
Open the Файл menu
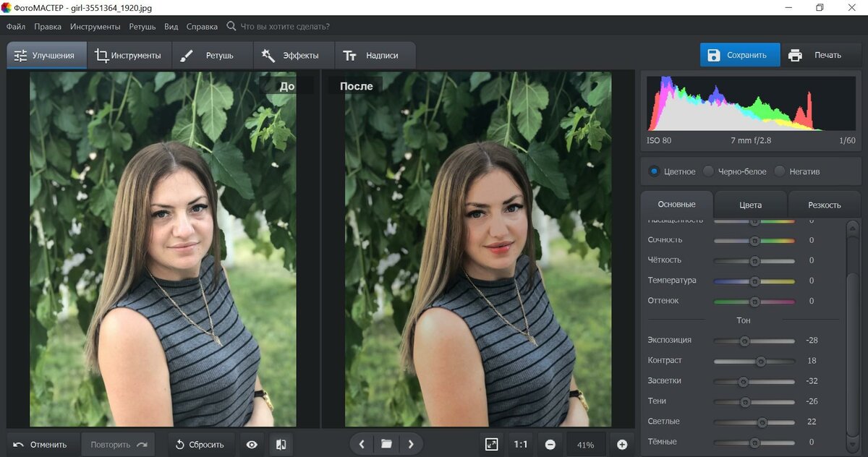16,27
